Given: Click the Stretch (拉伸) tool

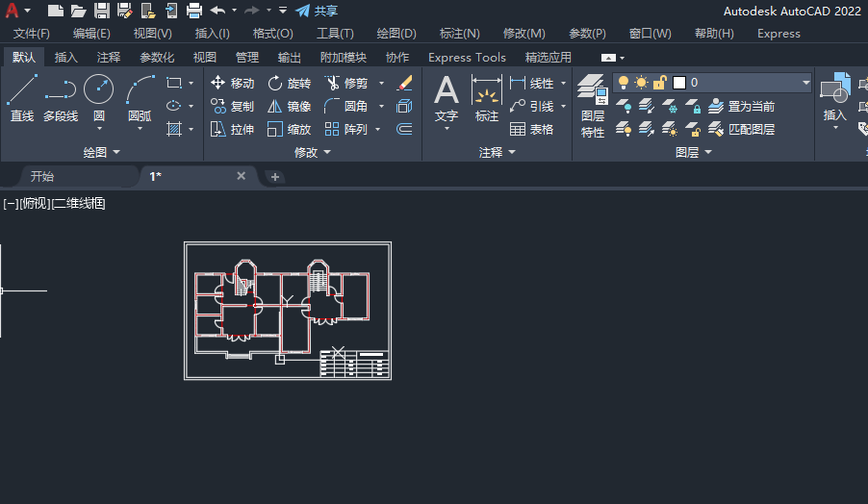Looking at the screenshot, I should click(233, 129).
